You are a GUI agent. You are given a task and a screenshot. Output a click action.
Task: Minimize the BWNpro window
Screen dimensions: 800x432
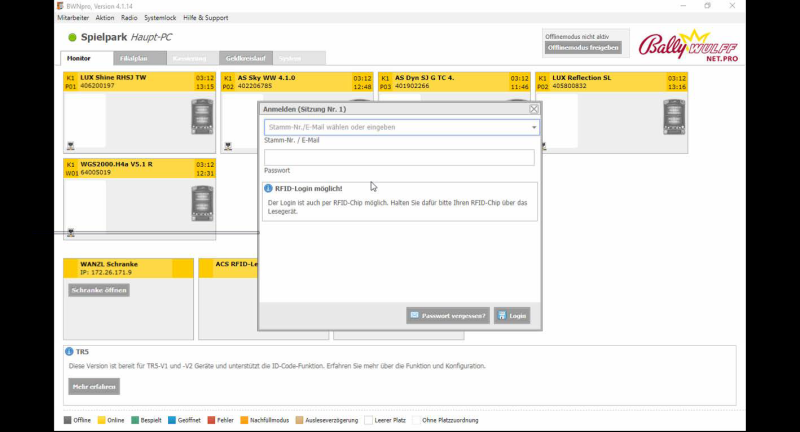pyautogui.click(x=683, y=6)
